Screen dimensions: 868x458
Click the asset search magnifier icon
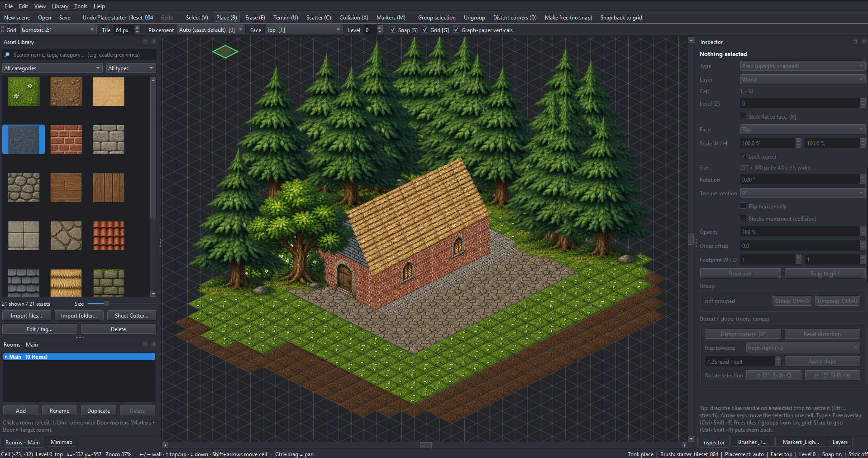coord(7,55)
